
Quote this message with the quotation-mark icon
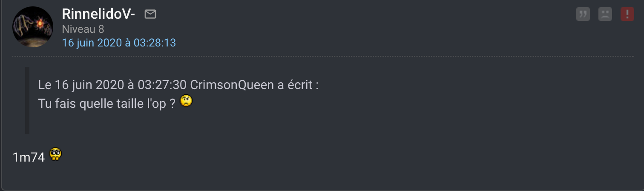(x=583, y=14)
